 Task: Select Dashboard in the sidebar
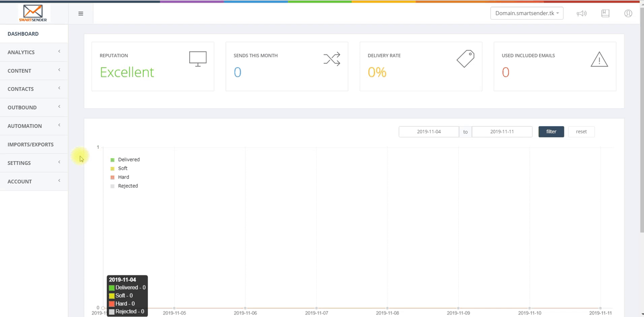click(x=23, y=34)
